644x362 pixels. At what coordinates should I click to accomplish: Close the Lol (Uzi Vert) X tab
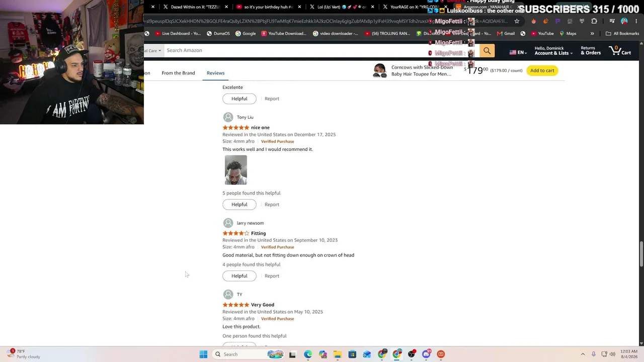click(x=372, y=7)
